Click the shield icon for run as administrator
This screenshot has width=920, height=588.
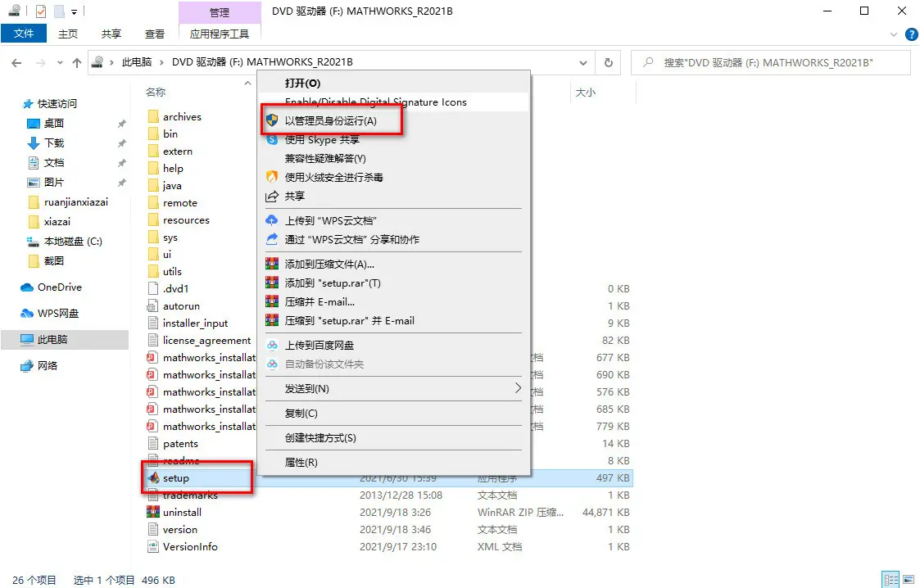point(272,120)
